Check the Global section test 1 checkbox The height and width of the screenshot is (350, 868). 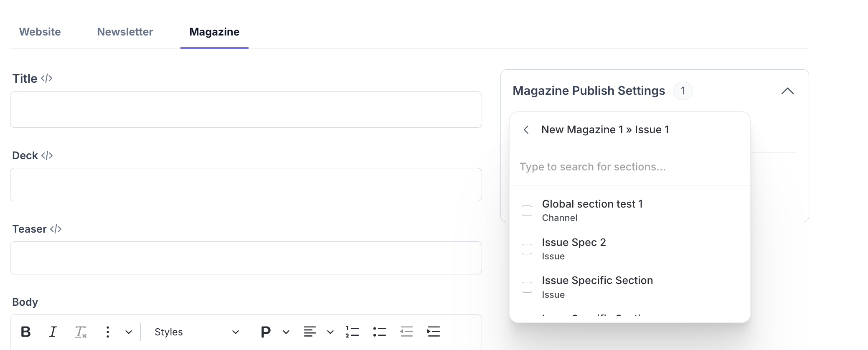527,211
